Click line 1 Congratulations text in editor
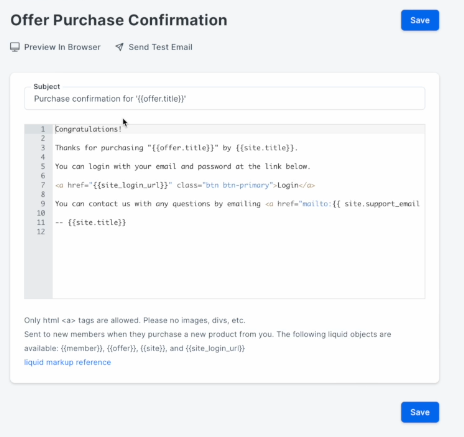Image resolution: width=464 pixels, height=437 pixels. 88,129
